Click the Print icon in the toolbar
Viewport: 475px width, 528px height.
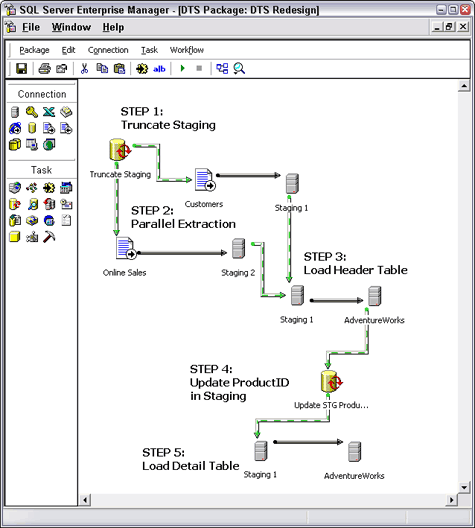[x=44, y=69]
